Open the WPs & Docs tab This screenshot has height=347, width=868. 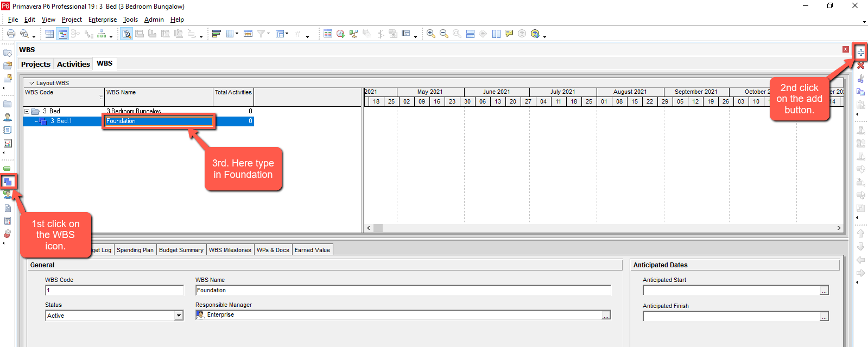[273, 250]
